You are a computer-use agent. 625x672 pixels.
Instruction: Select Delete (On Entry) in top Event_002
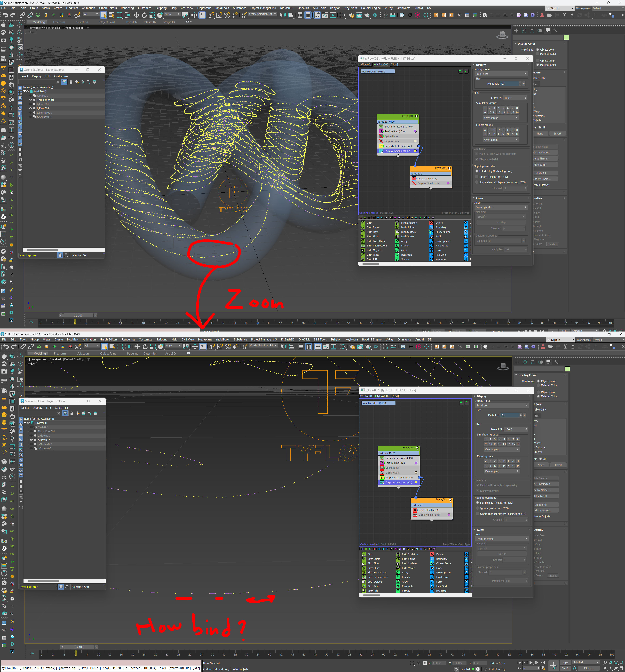[431, 178]
